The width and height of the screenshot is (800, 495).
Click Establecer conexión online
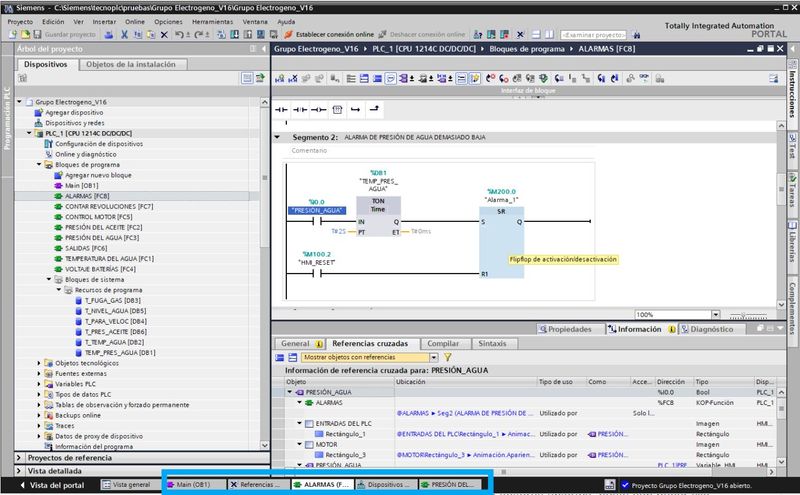[x=329, y=34]
